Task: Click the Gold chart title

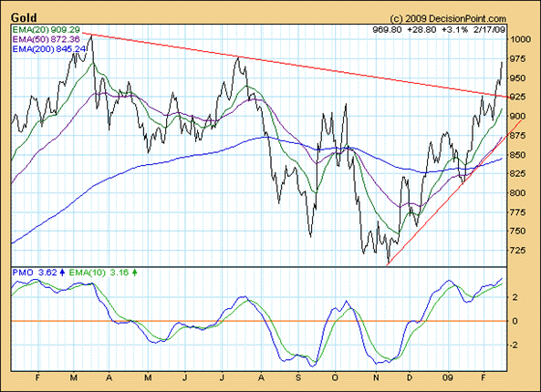Action: 24,17
